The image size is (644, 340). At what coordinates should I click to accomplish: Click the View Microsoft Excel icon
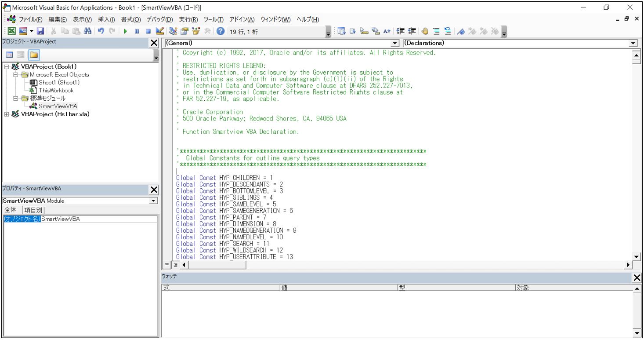pyautogui.click(x=11, y=31)
